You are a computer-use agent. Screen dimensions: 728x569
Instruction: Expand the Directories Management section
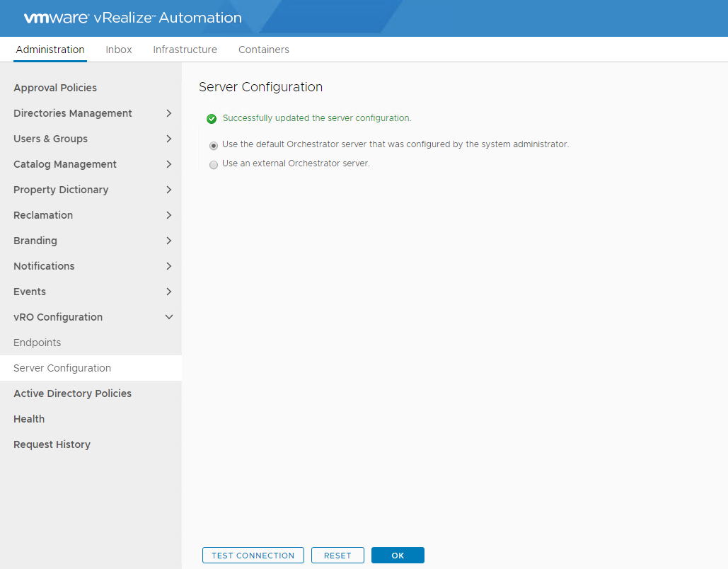coord(168,113)
